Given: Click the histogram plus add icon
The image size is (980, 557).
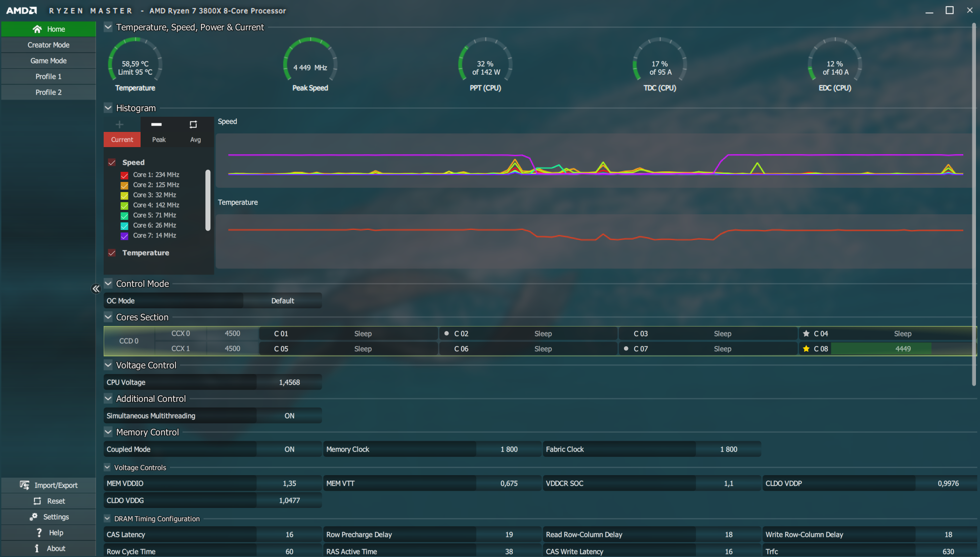Looking at the screenshot, I should tap(119, 124).
